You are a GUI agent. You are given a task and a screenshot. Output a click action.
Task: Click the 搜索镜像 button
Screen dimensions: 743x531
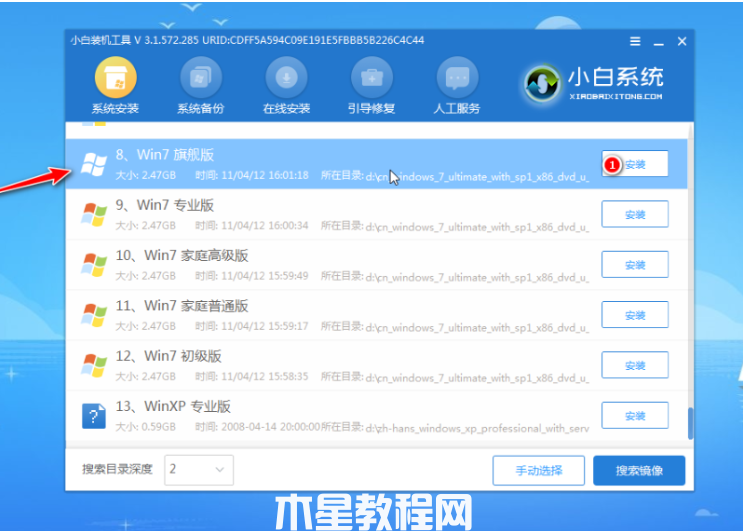pos(639,470)
